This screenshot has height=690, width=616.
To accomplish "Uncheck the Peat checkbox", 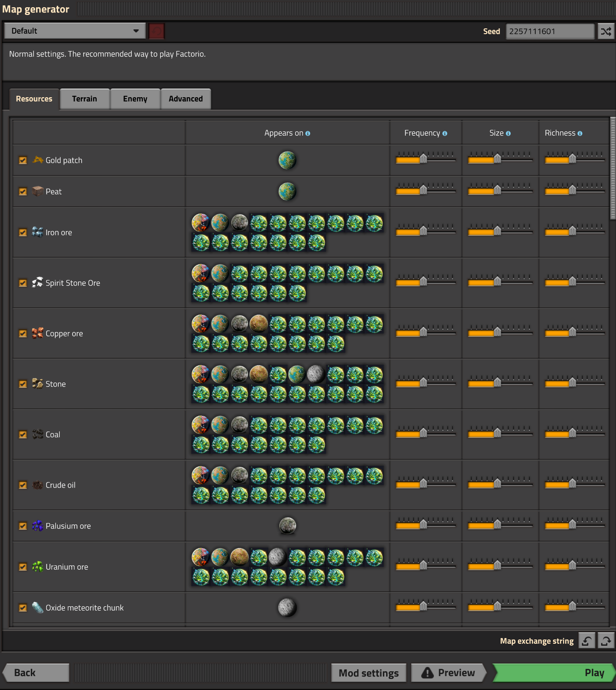I will click(23, 192).
